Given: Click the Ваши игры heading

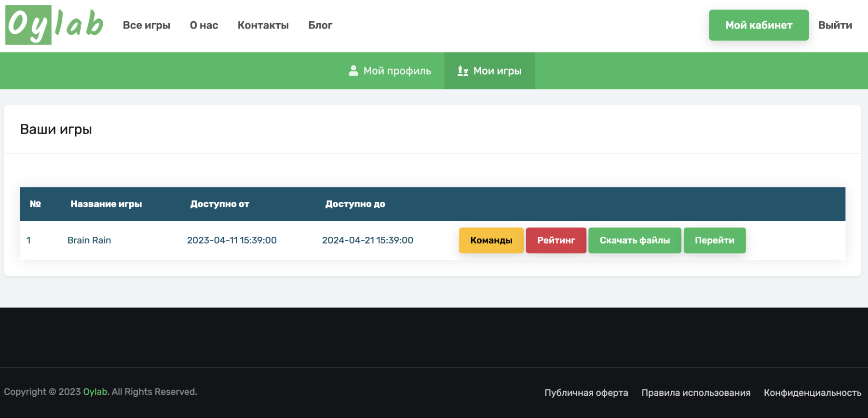Looking at the screenshot, I should point(56,129).
